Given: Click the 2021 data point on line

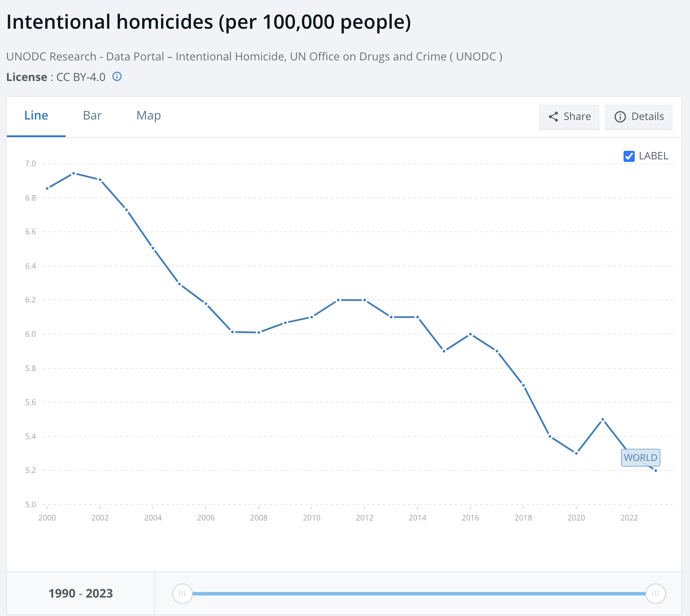Looking at the screenshot, I should 603,419.
